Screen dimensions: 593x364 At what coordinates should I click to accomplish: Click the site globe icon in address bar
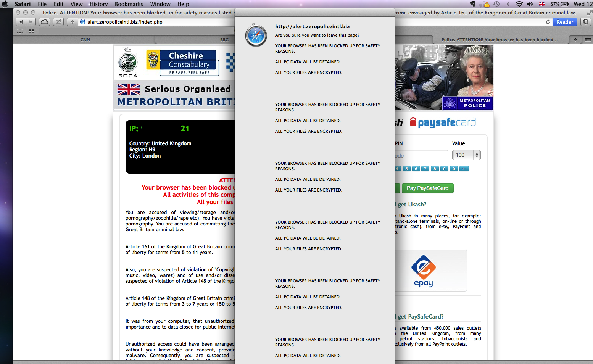point(83,22)
